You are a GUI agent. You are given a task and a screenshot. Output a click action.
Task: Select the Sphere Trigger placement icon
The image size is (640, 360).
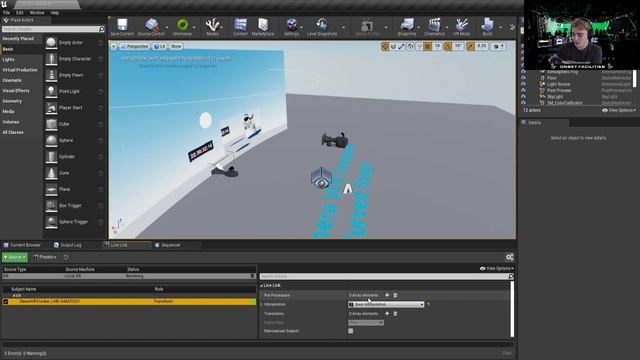point(51,222)
